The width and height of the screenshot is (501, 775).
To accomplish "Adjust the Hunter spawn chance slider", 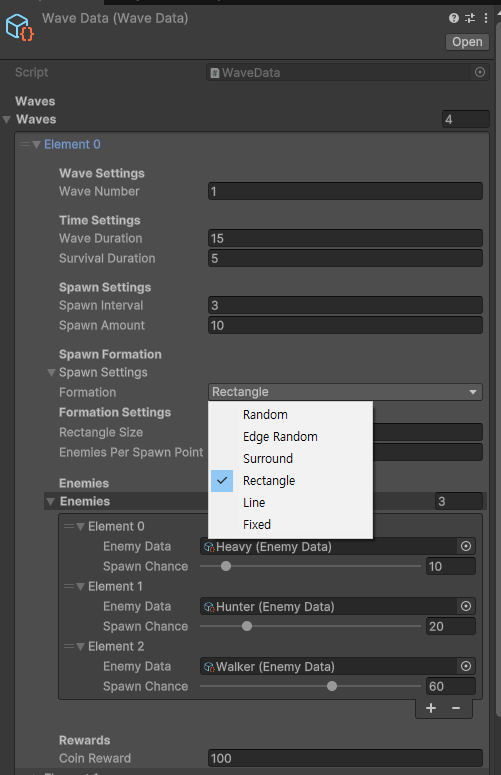I will pyautogui.click(x=310, y=626).
